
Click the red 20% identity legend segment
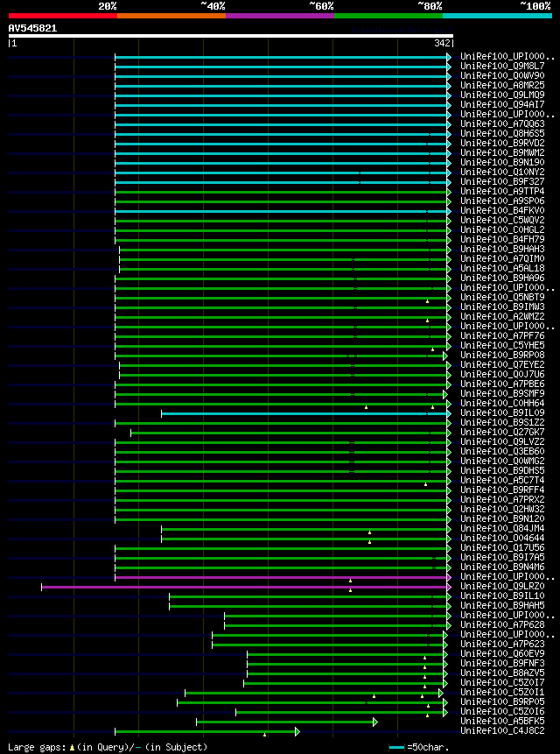coord(63,16)
